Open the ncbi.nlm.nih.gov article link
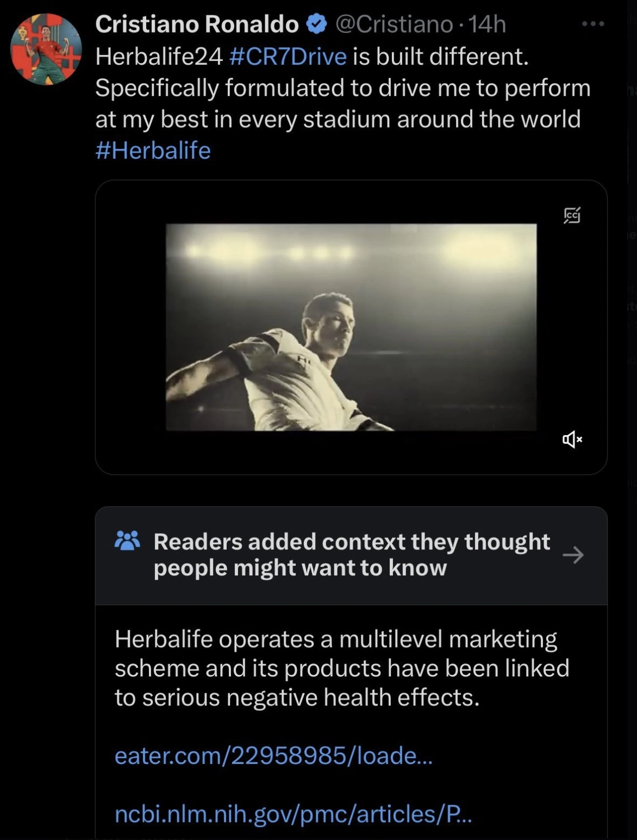 [x=293, y=814]
